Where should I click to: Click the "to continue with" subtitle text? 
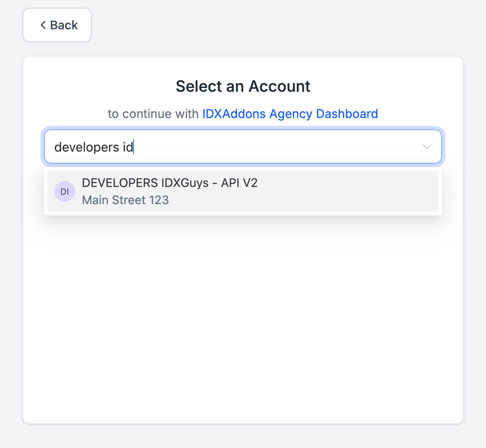point(153,114)
